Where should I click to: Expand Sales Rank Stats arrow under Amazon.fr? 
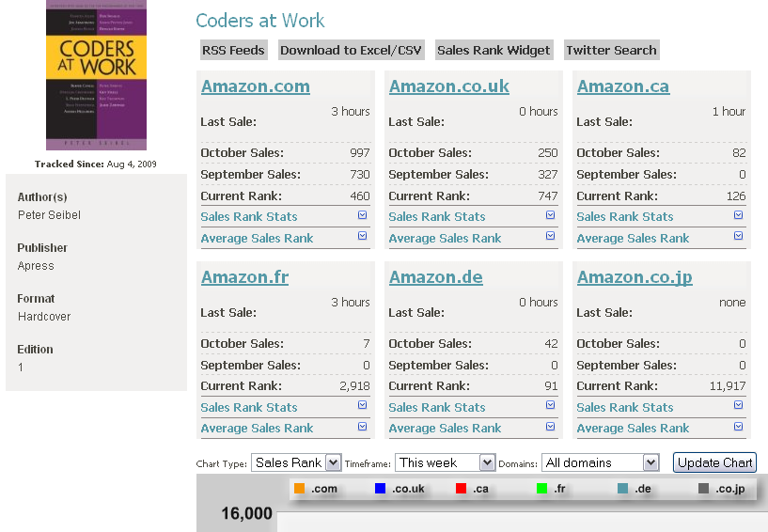[x=363, y=405]
